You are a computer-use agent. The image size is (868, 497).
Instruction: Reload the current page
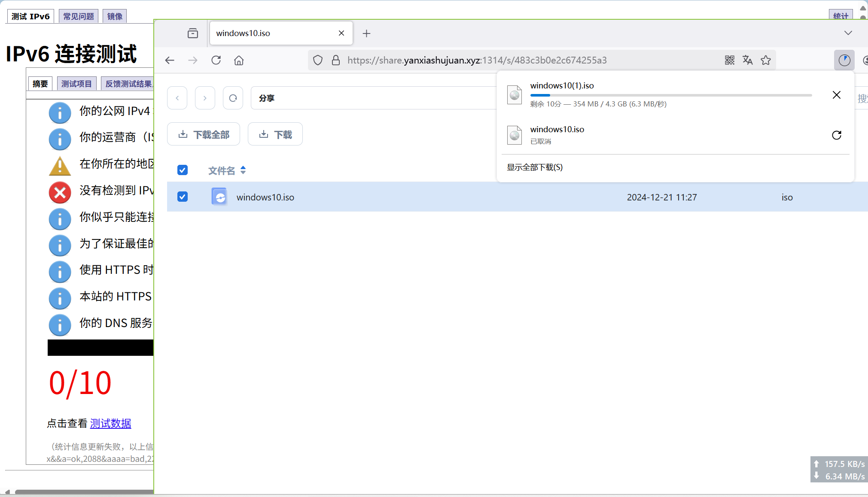216,60
